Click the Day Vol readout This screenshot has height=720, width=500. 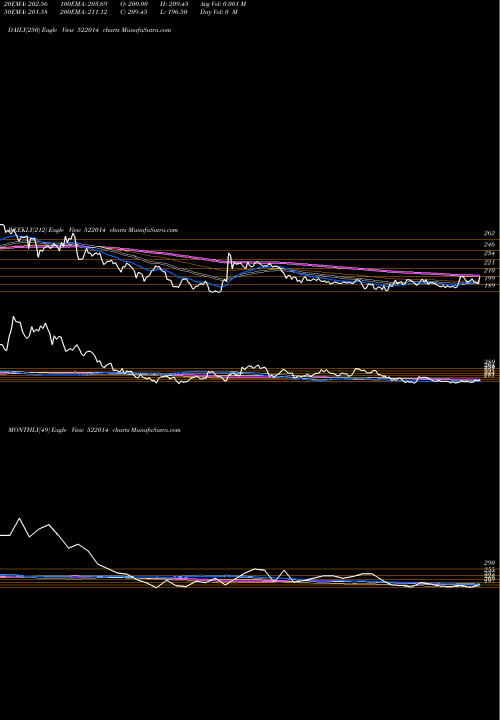(x=219, y=12)
